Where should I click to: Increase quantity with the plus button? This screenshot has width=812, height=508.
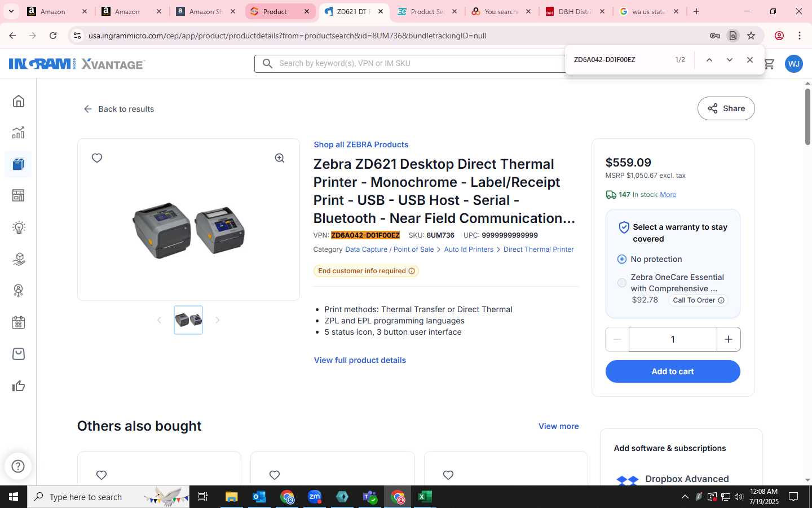[x=729, y=339]
